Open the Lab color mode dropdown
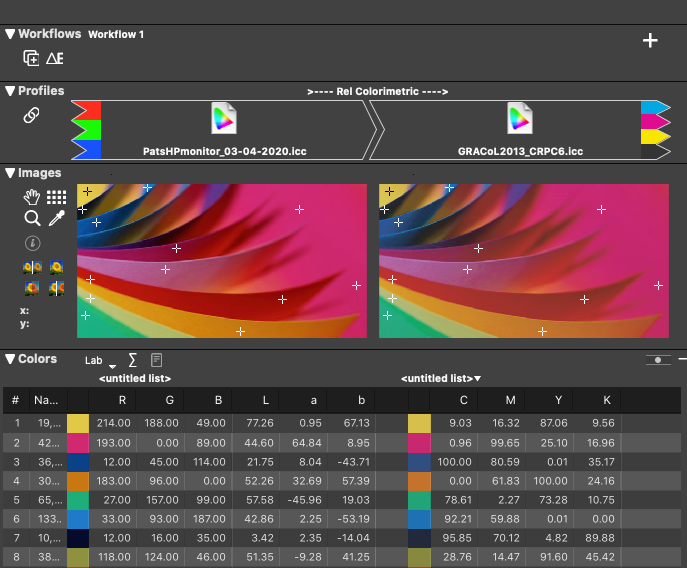Image resolution: width=687 pixels, height=568 pixels. coord(99,361)
